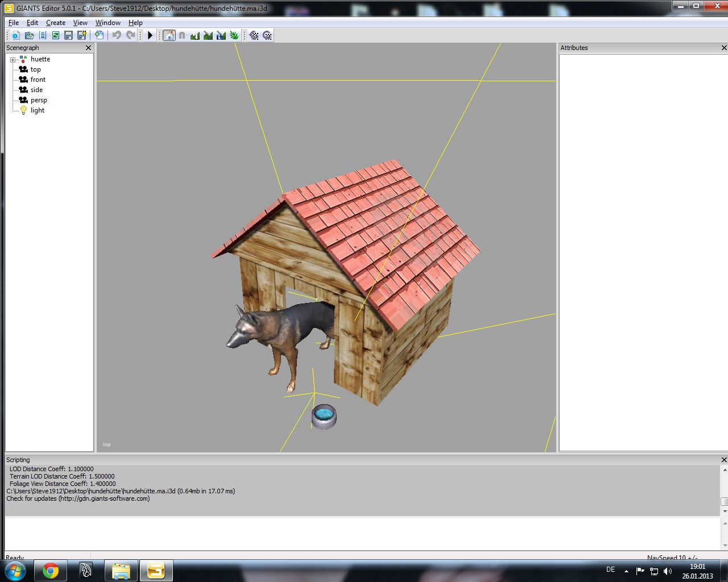Click the duplicate/add document plus icon

pos(100,35)
